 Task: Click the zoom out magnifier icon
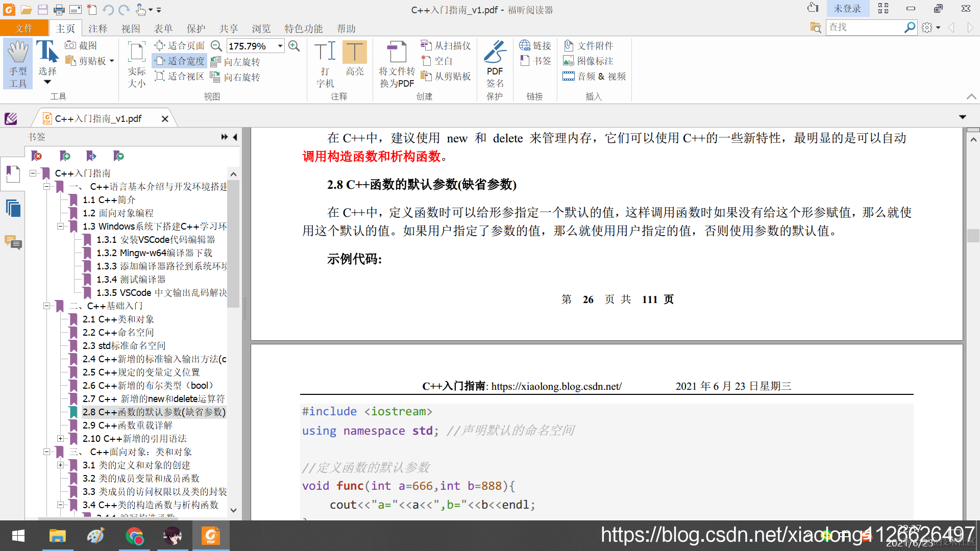tap(216, 46)
